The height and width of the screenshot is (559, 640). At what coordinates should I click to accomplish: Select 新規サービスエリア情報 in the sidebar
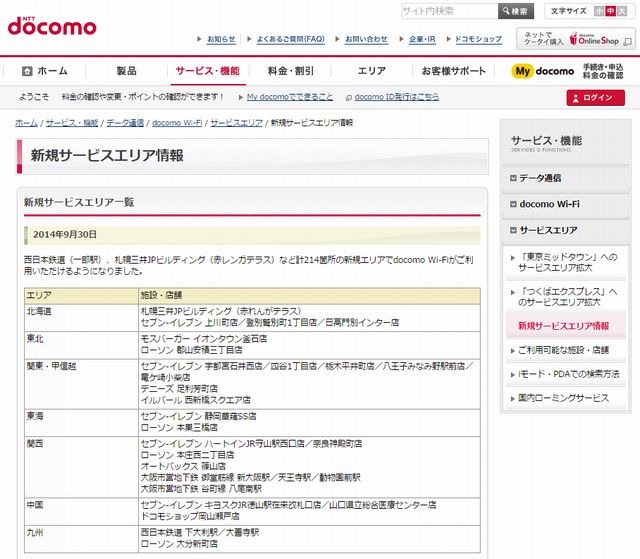click(565, 326)
